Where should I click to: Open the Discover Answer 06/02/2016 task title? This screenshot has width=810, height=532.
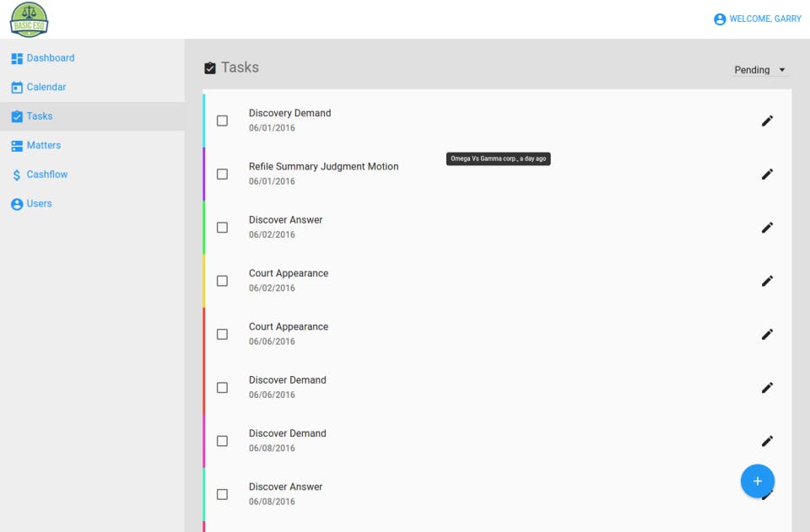click(285, 220)
